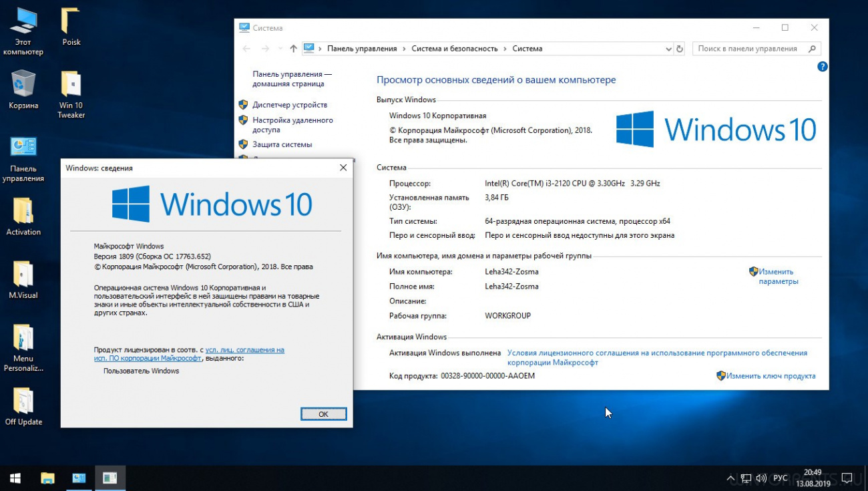Open the Poisk folder icon
Screen dimensions: 868x491
[x=71, y=27]
